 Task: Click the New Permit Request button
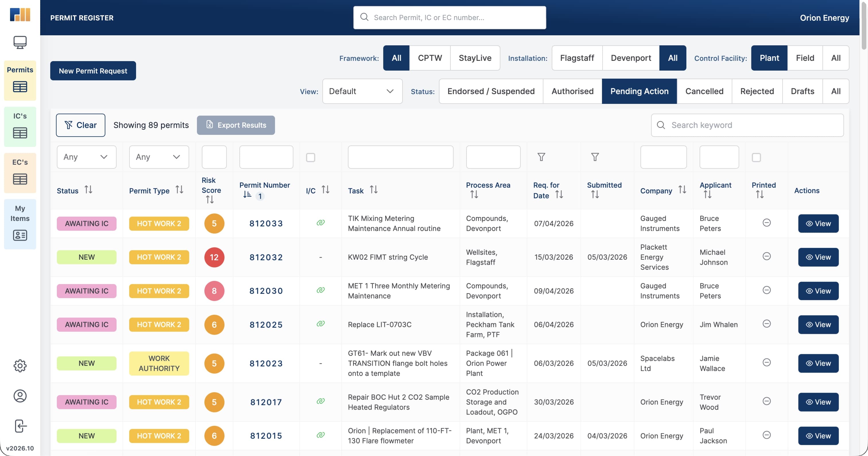(x=93, y=71)
